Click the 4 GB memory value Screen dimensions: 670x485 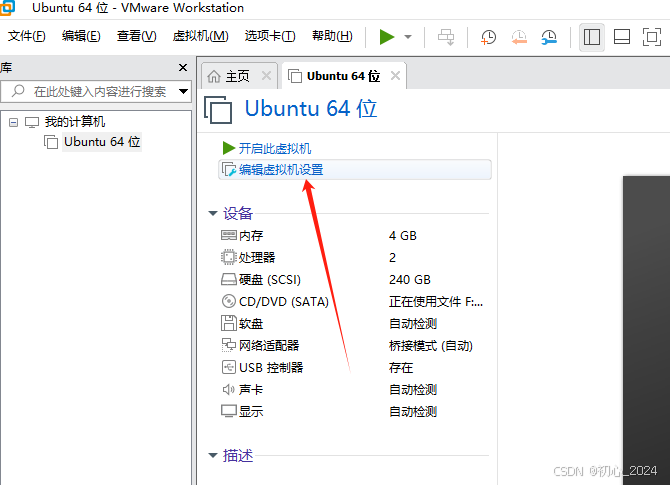point(403,235)
